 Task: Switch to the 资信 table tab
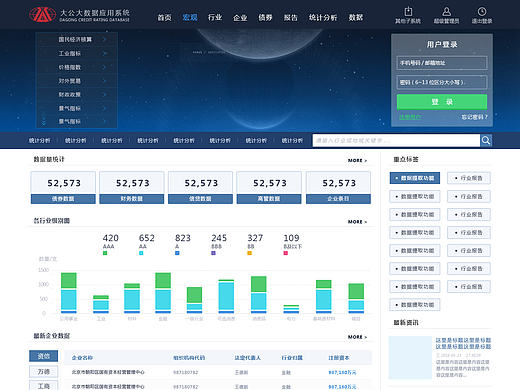pyautogui.click(x=43, y=356)
